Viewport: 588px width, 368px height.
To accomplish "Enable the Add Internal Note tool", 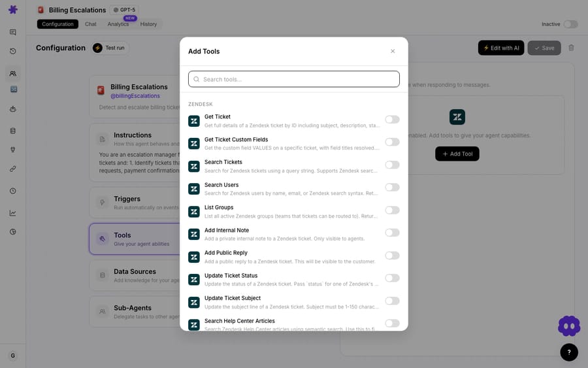I will (392, 233).
